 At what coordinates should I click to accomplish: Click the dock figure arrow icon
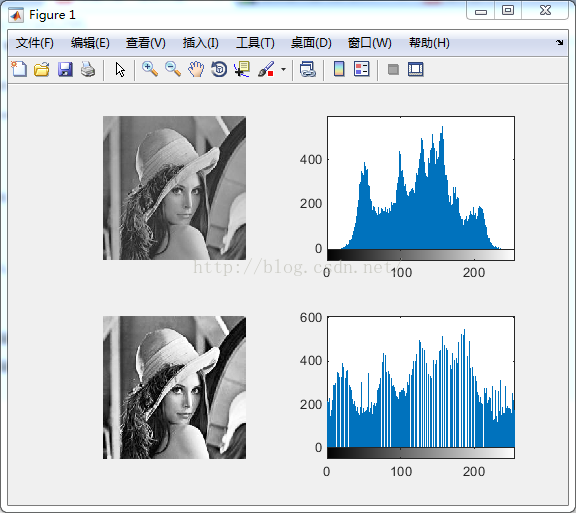pyautogui.click(x=559, y=43)
